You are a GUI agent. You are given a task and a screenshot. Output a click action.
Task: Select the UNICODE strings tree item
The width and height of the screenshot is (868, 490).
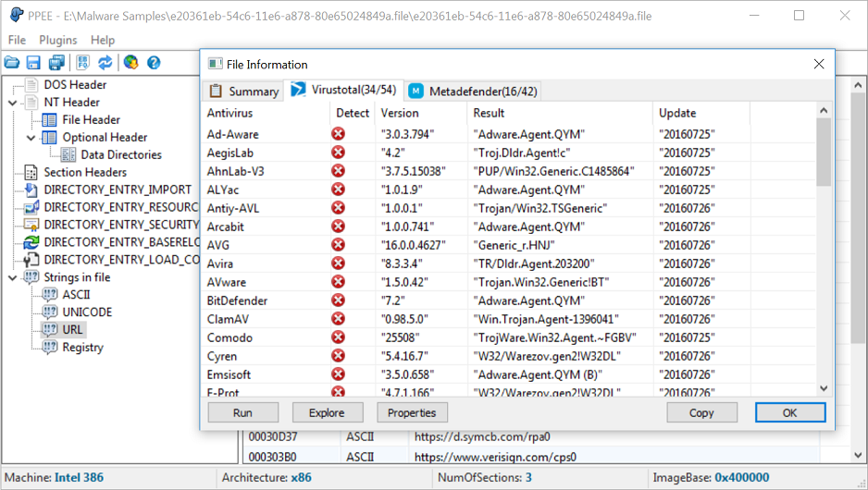click(x=87, y=312)
